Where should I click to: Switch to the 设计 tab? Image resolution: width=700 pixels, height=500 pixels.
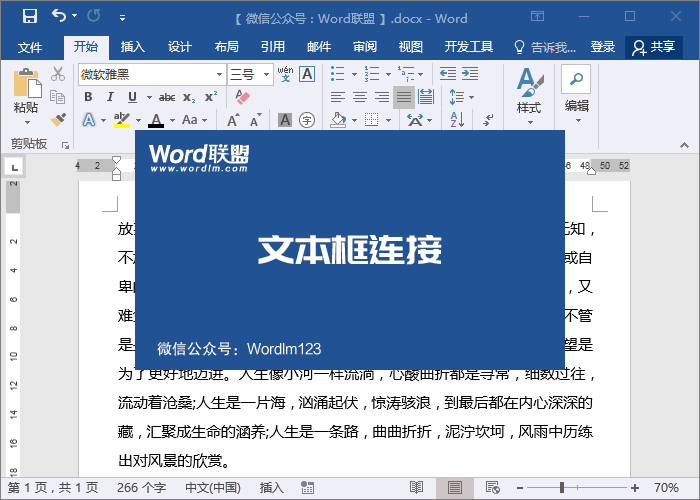179,47
